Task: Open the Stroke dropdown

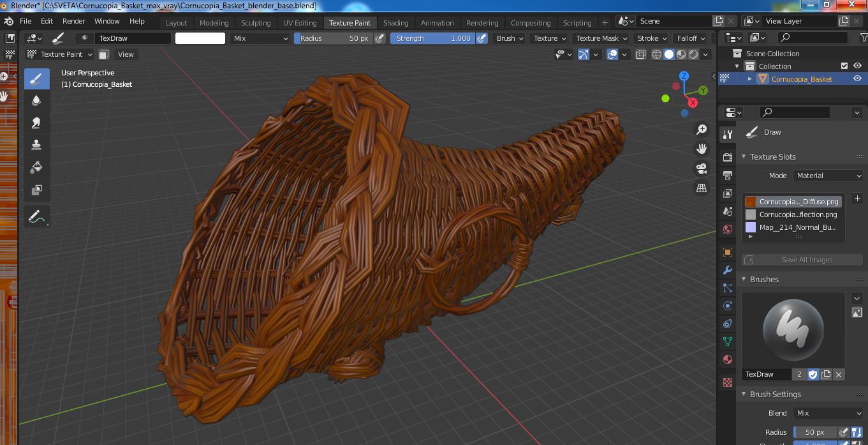Action: point(651,38)
